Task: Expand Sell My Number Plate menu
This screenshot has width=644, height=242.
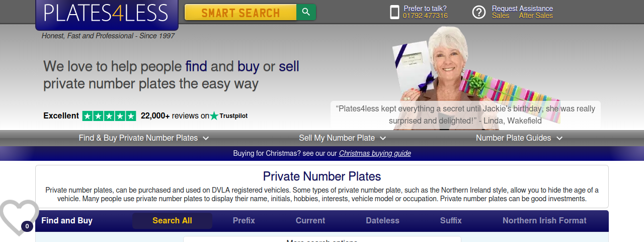Action: click(x=343, y=138)
